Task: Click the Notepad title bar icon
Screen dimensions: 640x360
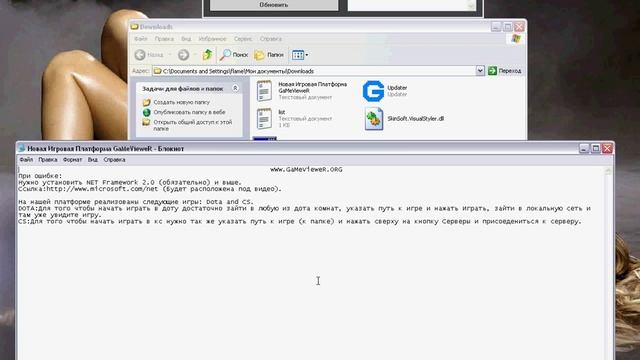Action: (22, 149)
